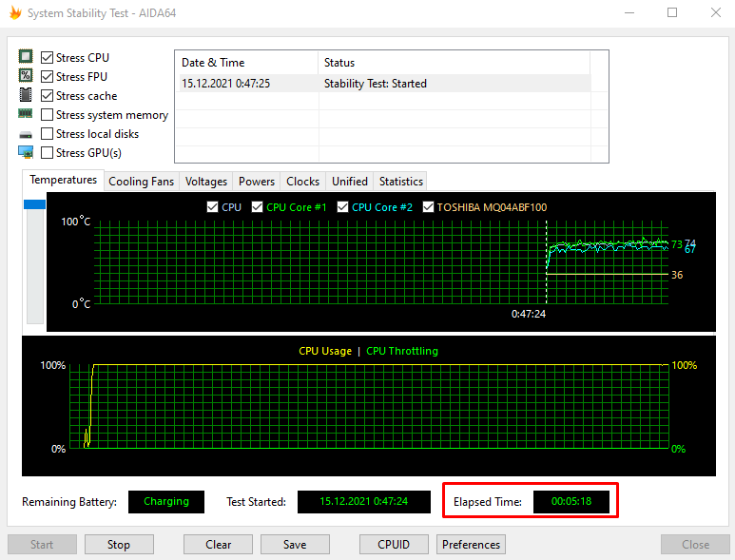Select the Unified tab
This screenshot has height=560, width=735.
(x=350, y=182)
